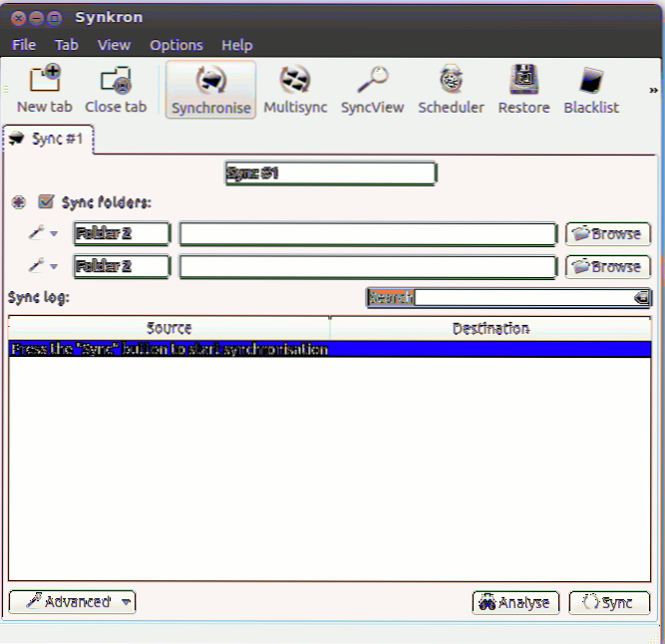Open the Multisync view

point(296,89)
